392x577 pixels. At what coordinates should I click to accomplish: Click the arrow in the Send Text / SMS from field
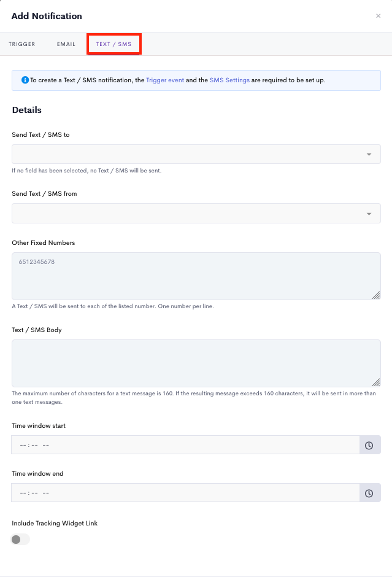[369, 214]
